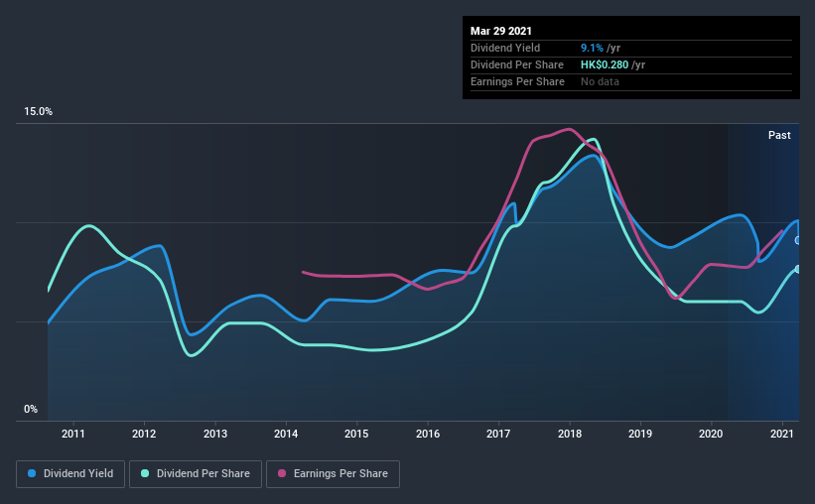The height and width of the screenshot is (504, 815).
Task: Toggle the Earnings Per Share legend button
Action: click(x=334, y=474)
